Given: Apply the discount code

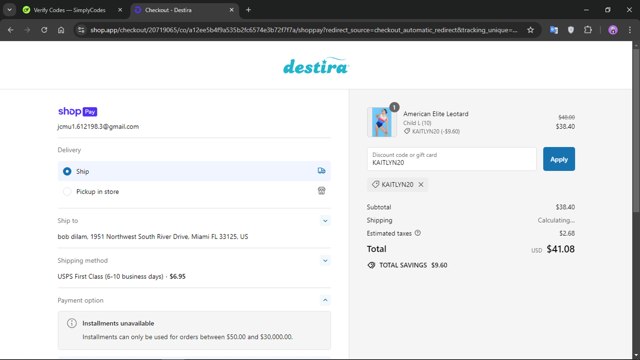Looking at the screenshot, I should (559, 159).
